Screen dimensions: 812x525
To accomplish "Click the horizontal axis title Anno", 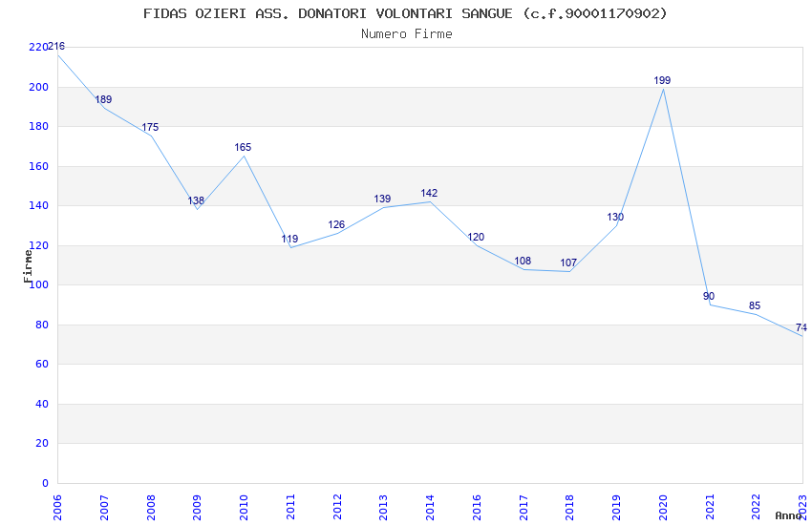I will [x=788, y=515].
